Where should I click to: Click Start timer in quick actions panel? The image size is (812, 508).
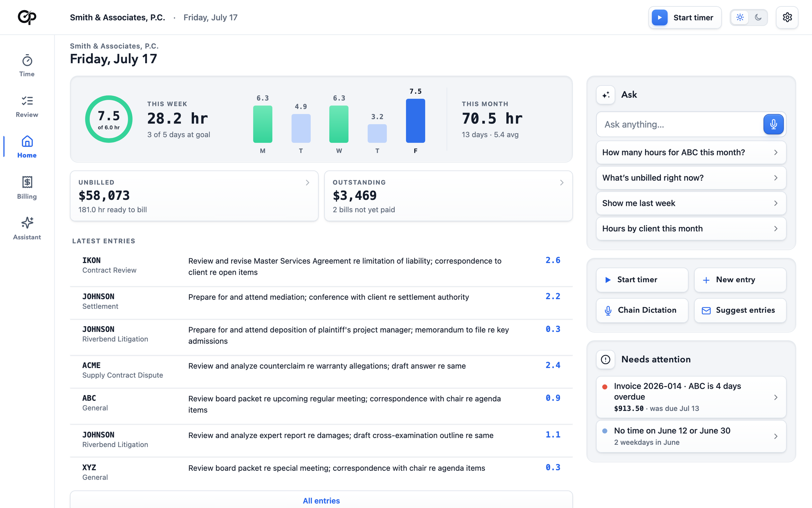[642, 280]
